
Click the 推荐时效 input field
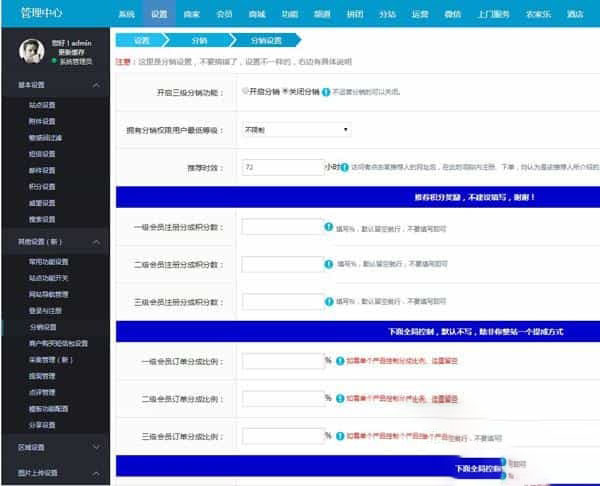pos(281,167)
